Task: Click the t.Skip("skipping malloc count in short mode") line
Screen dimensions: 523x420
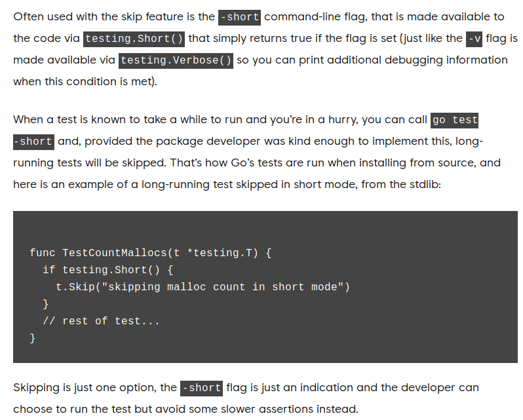Action: pyautogui.click(x=203, y=287)
